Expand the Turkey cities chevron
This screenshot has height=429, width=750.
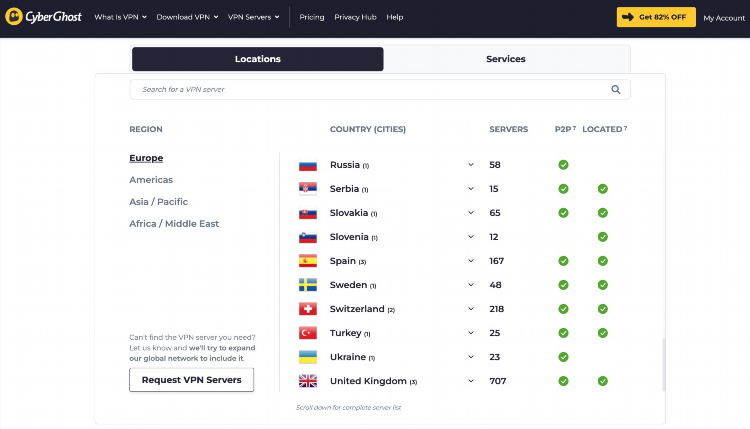[x=471, y=333]
